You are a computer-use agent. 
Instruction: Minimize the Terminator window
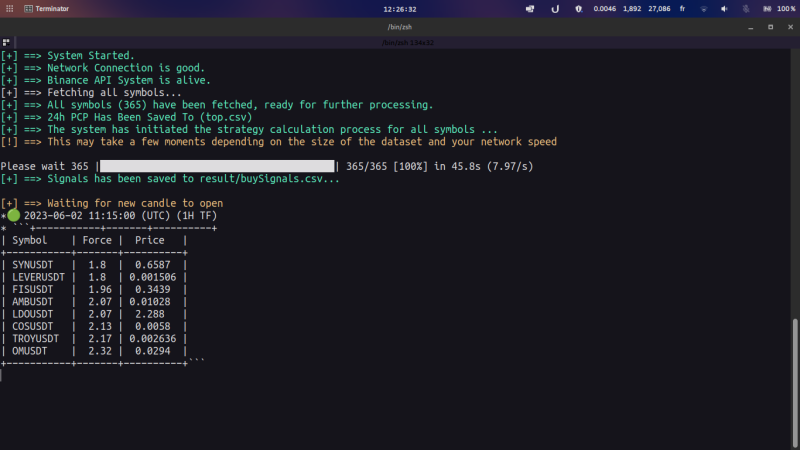click(x=752, y=26)
